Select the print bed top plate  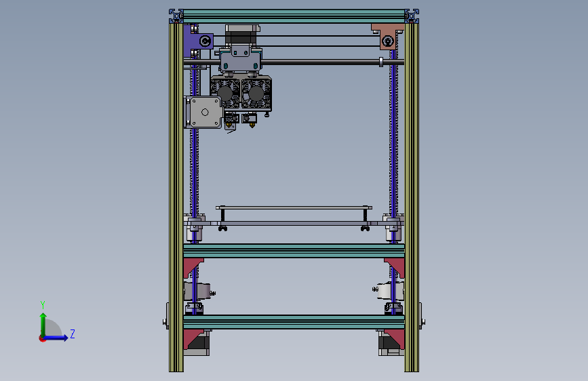[x=294, y=207]
